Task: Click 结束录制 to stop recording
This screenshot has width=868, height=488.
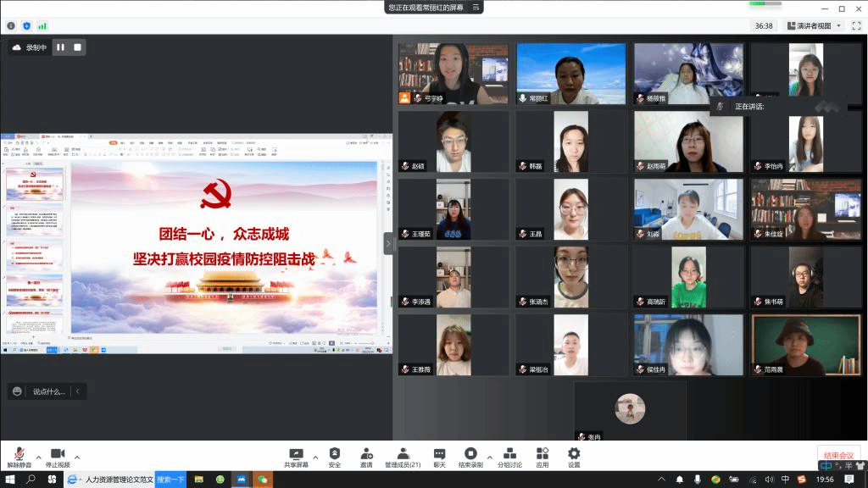Action: 470,454
